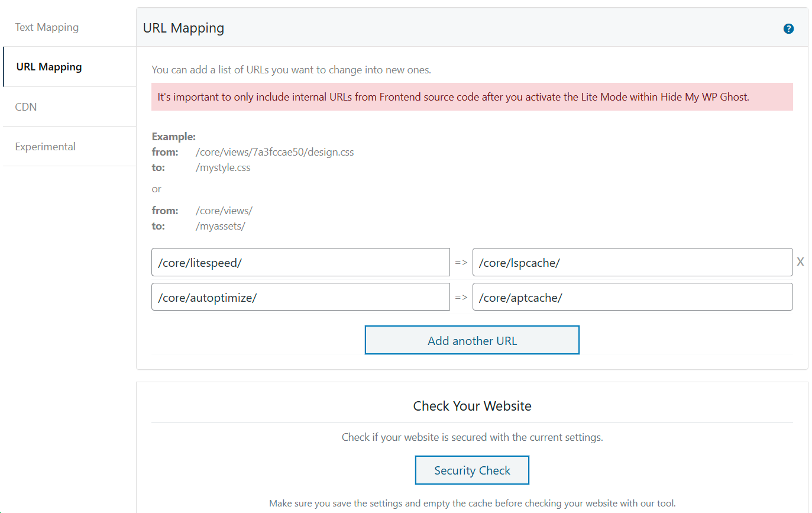
Task: Switch to the CDN tab
Action: (26, 107)
